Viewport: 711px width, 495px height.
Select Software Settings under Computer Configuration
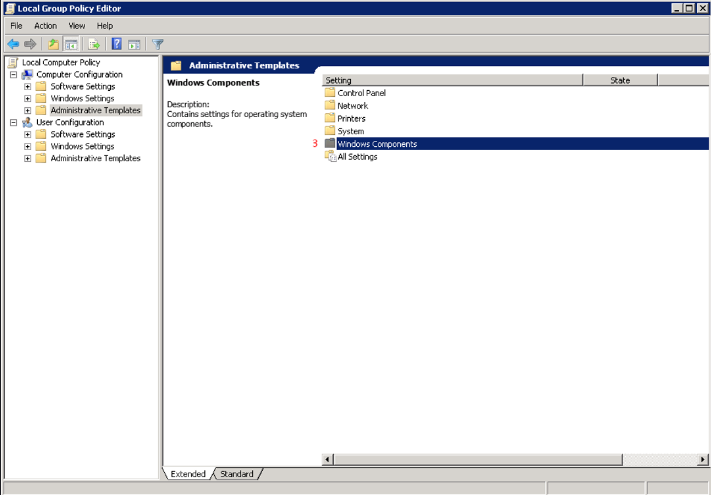coord(83,86)
